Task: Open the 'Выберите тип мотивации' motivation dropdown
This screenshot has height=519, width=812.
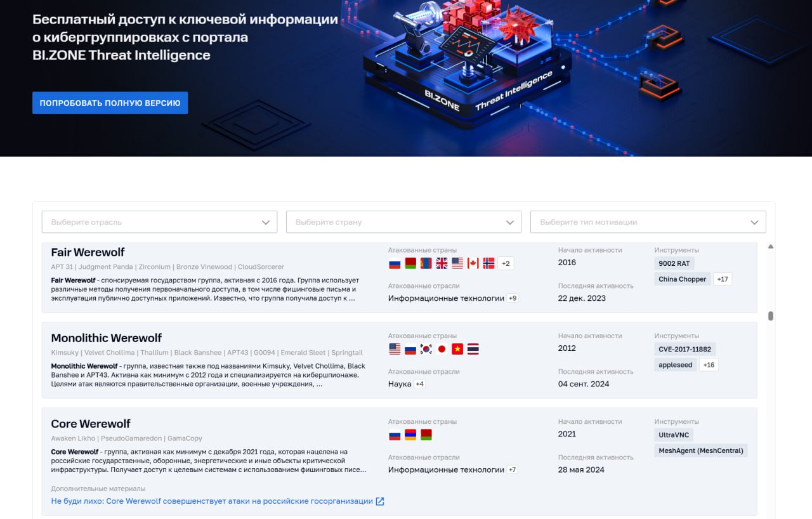Action: pos(648,222)
